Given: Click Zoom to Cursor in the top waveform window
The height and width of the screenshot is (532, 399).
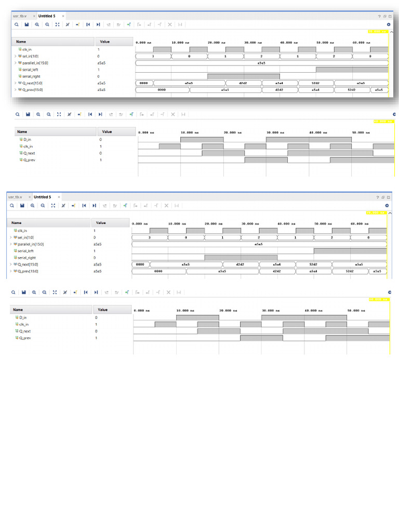Looking at the screenshot, I should tap(68, 24).
